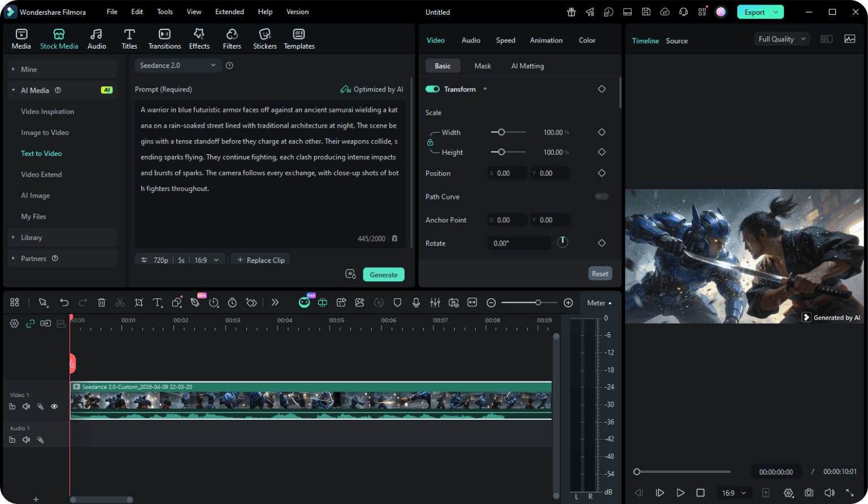The image size is (868, 504).
Task: Delete the selected clip with trash icon
Action: pos(102,303)
